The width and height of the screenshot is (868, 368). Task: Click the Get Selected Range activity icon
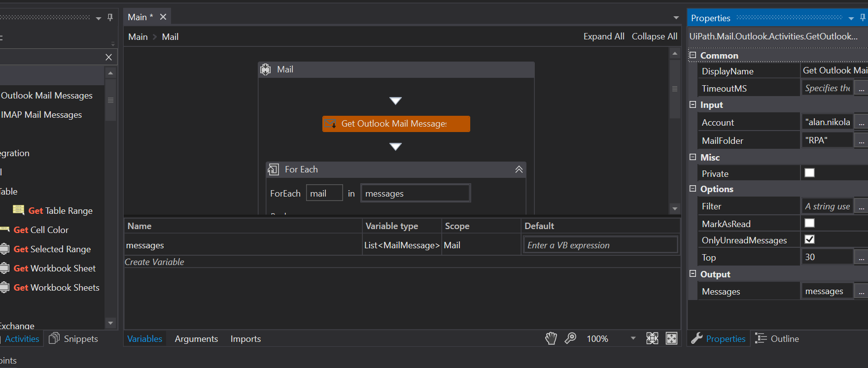[4, 249]
